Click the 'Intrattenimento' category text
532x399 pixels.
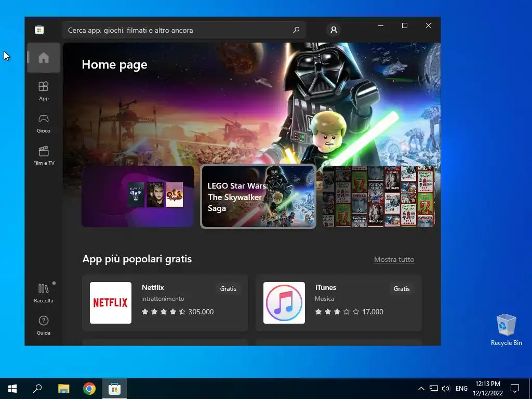pos(163,299)
